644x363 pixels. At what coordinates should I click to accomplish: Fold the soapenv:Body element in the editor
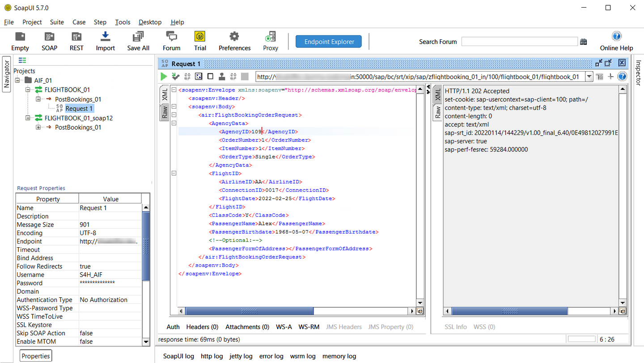(x=174, y=106)
